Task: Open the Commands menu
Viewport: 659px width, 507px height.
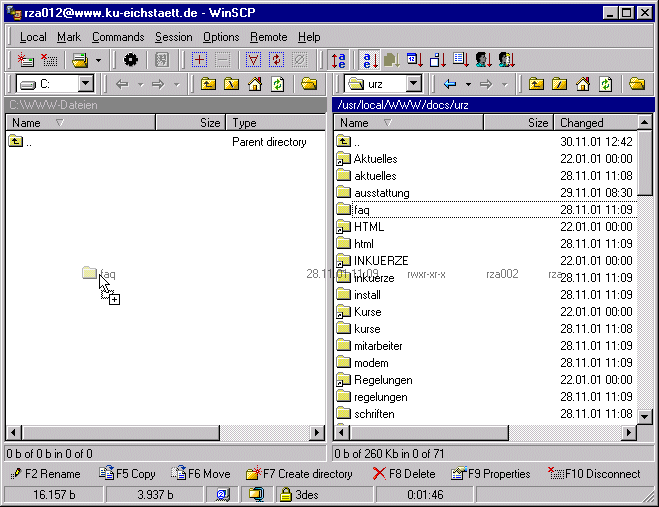Action: 118,37
